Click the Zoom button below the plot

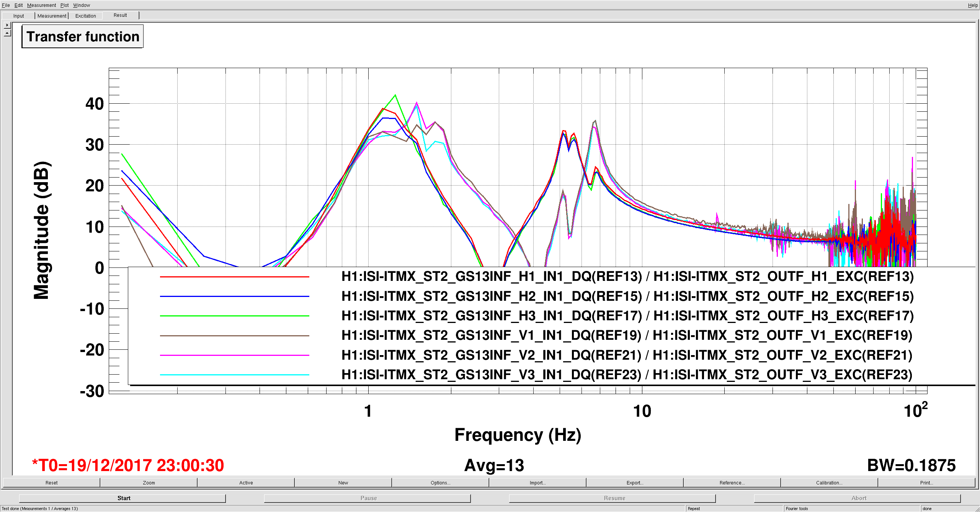[149, 483]
